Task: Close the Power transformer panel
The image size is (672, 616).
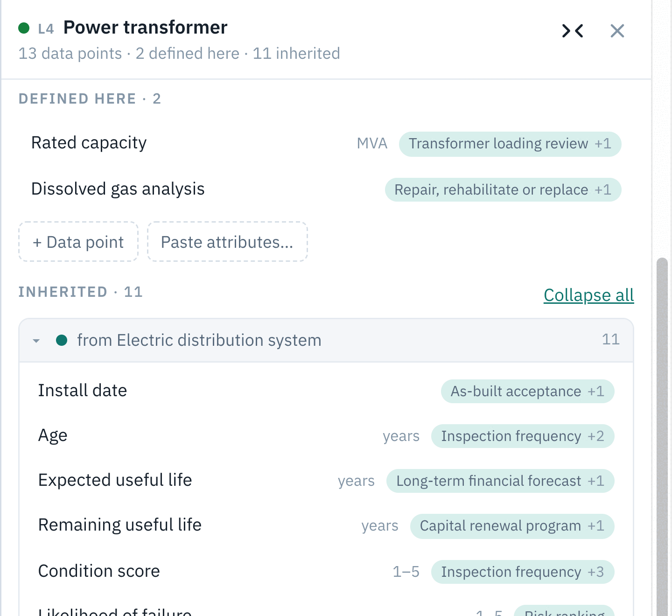Action: click(x=617, y=31)
